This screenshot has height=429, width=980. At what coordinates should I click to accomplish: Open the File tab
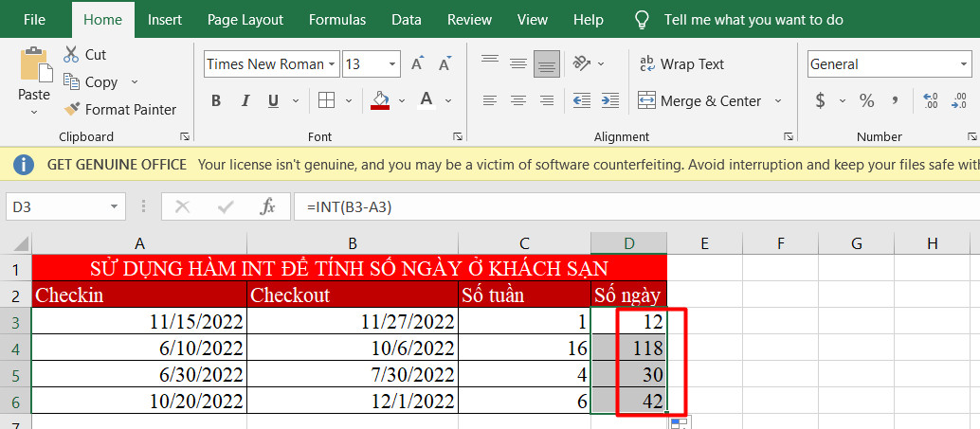click(34, 20)
